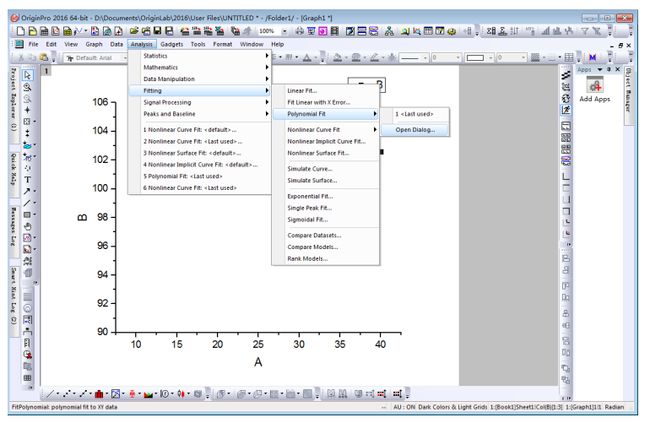Open the fill pattern box dropdown
The image size is (650, 423).
point(490,58)
